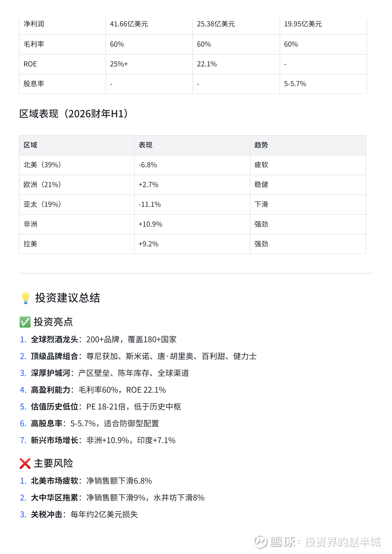This screenshot has width=392, height=554.
Task: Click the green checkmark icon beside 投资亮点
Action: pyautogui.click(x=25, y=322)
